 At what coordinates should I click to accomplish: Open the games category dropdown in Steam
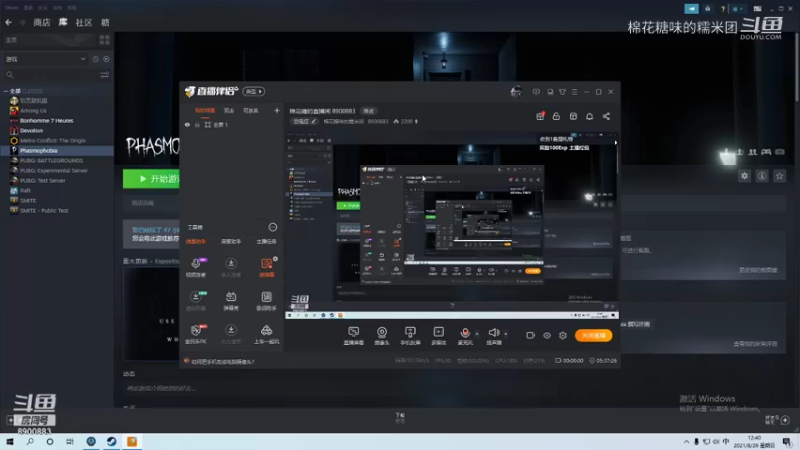click(45, 59)
